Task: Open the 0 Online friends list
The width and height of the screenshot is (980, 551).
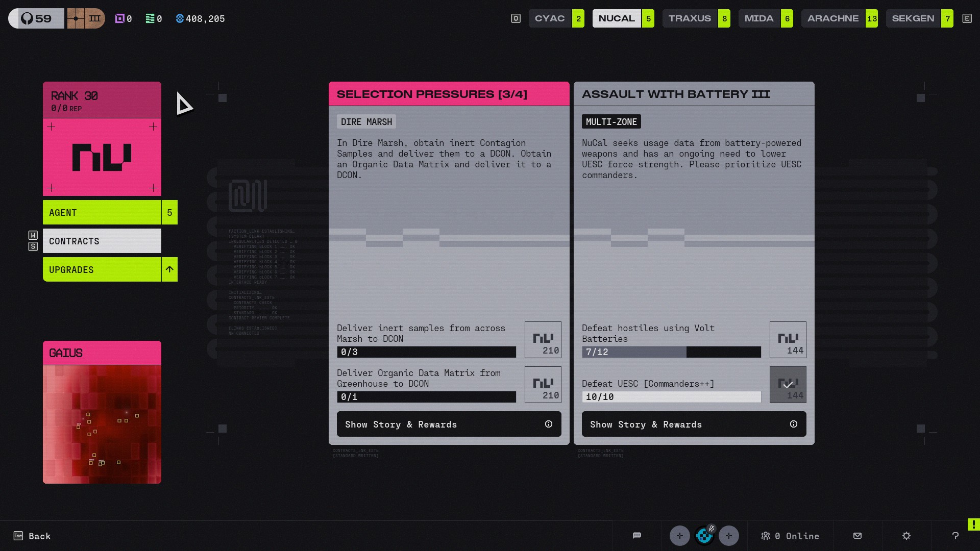Action: pos(790,536)
